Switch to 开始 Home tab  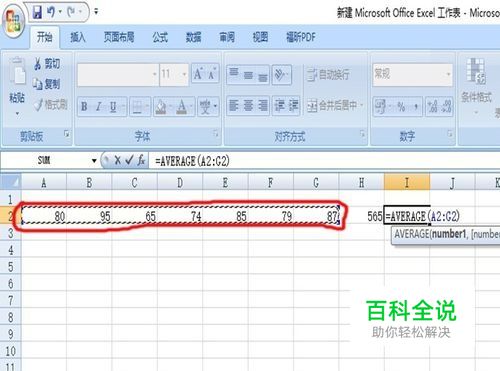click(45, 37)
